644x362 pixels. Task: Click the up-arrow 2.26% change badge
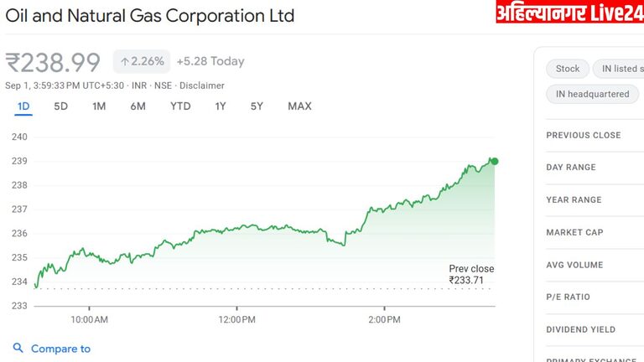[142, 61]
